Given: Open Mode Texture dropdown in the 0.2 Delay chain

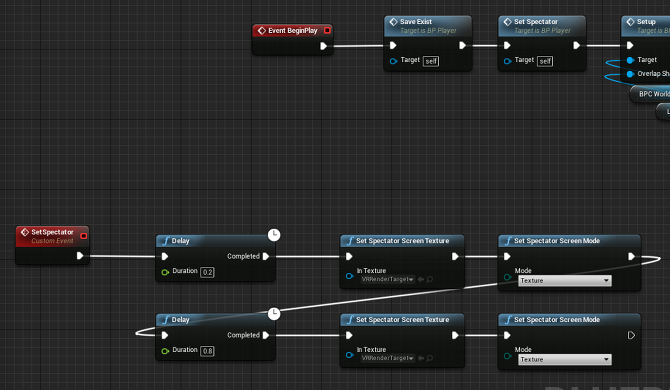Looking at the screenshot, I should [x=565, y=281].
